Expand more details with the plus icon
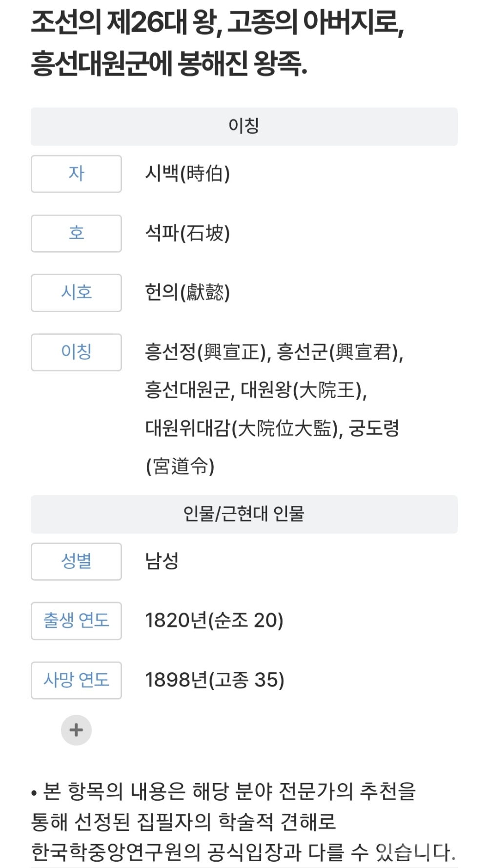This screenshot has height=868, width=488. click(76, 730)
